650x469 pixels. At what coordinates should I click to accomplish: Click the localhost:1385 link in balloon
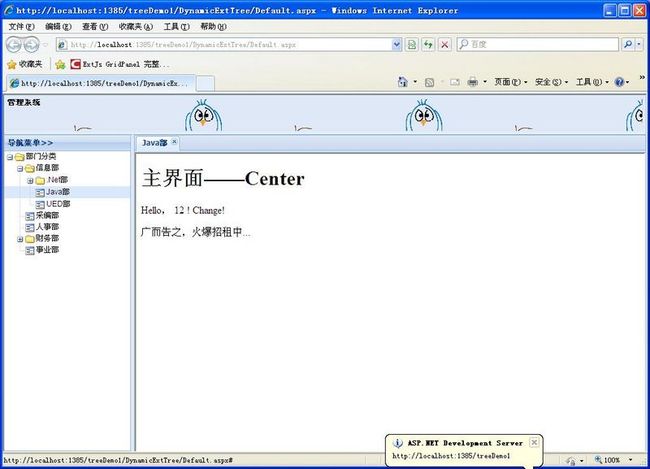(451, 456)
